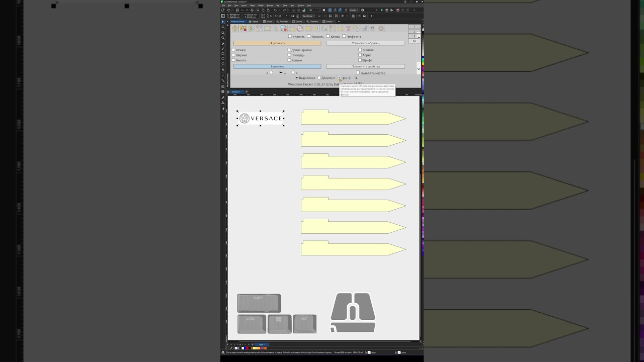Click the Print icon in toolbar

[252, 10]
